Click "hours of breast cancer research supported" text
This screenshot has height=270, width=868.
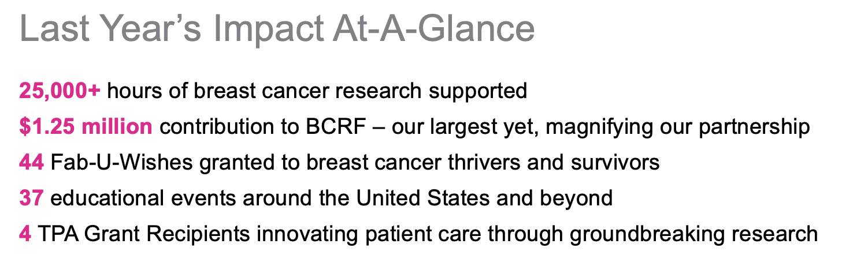coord(317,91)
